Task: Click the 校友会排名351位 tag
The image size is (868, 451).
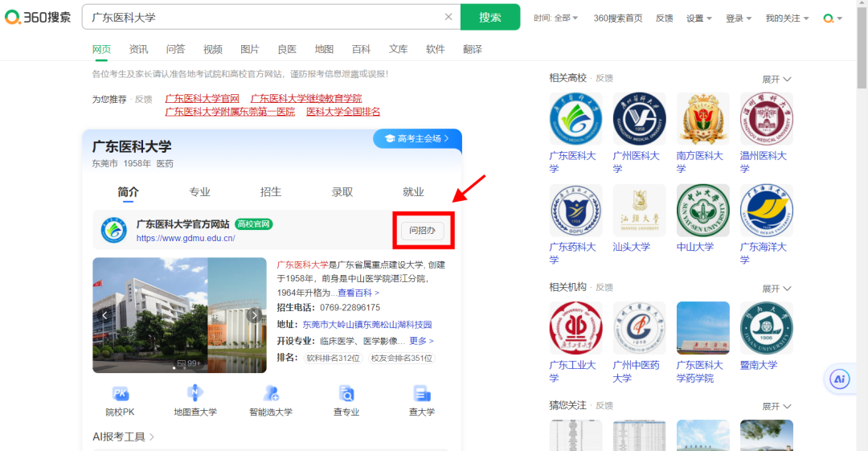Action: [401, 358]
